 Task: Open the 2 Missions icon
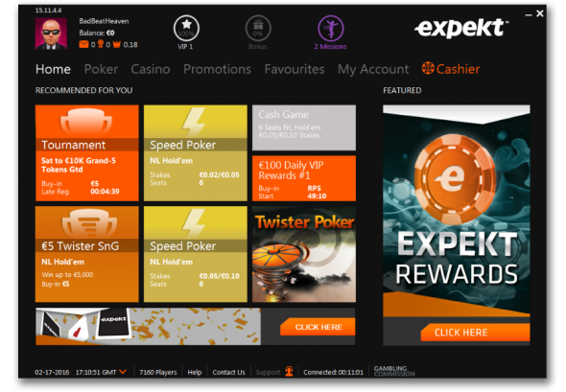pyautogui.click(x=331, y=28)
